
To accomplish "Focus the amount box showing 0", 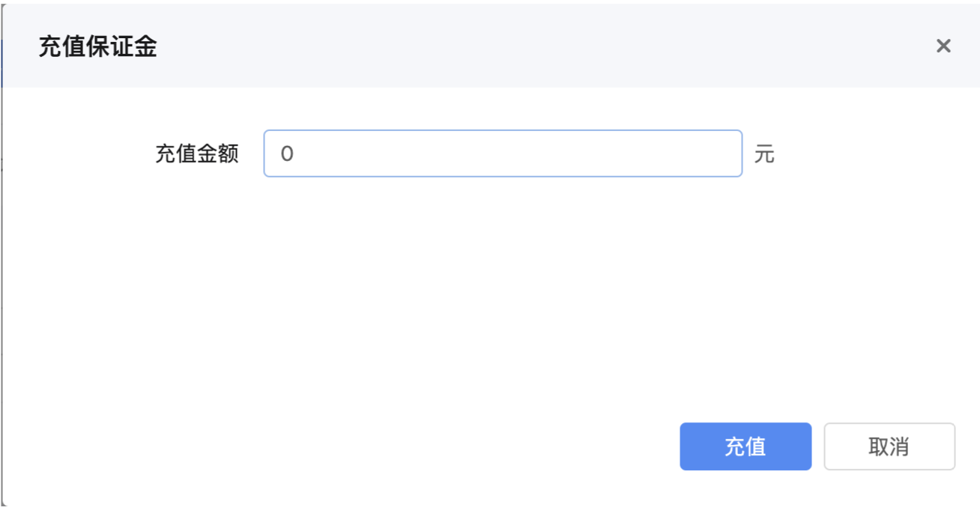I will click(502, 154).
